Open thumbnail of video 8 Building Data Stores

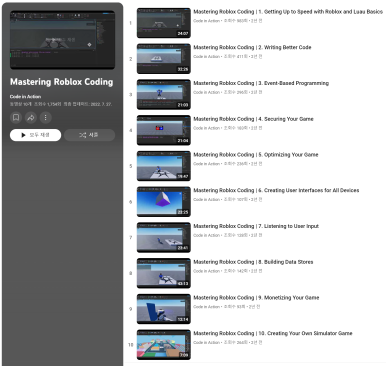tap(164, 273)
